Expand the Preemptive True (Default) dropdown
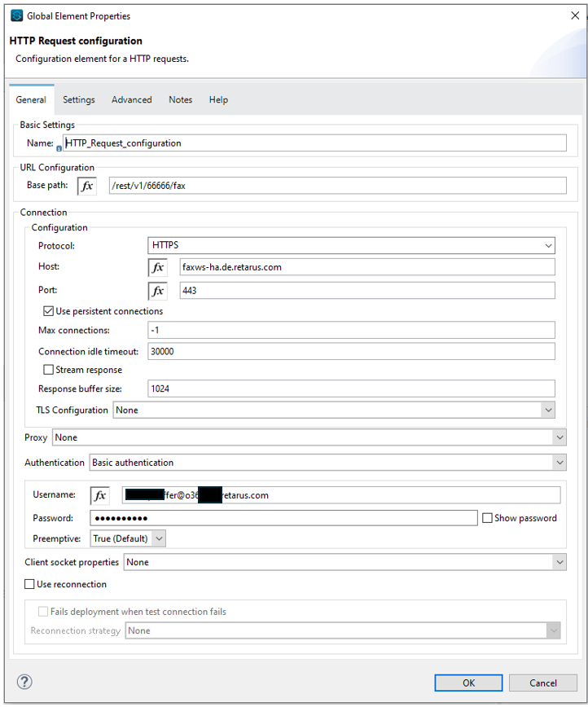588x707 pixels. (x=128, y=538)
